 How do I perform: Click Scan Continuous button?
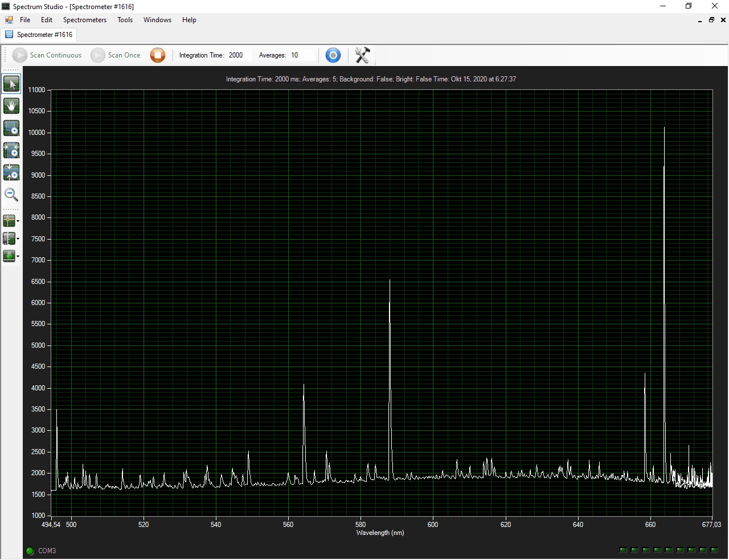coord(48,55)
